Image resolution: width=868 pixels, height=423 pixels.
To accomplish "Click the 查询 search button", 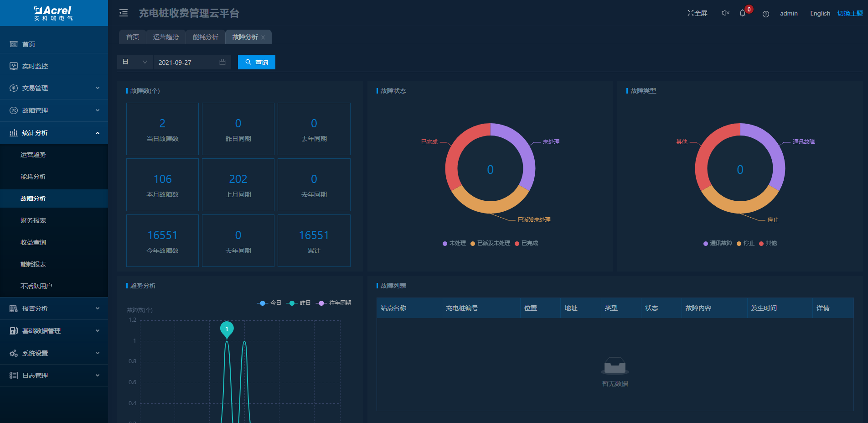I will coord(257,62).
